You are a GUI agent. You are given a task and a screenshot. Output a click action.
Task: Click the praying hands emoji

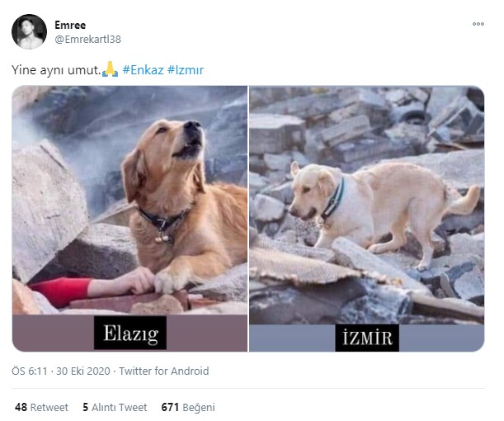(x=110, y=69)
